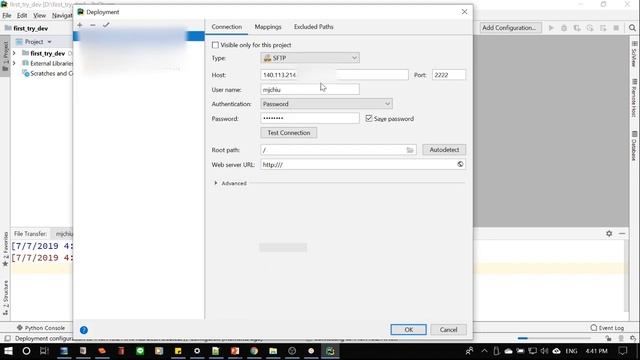Click the Port field showing 2222

point(449,75)
